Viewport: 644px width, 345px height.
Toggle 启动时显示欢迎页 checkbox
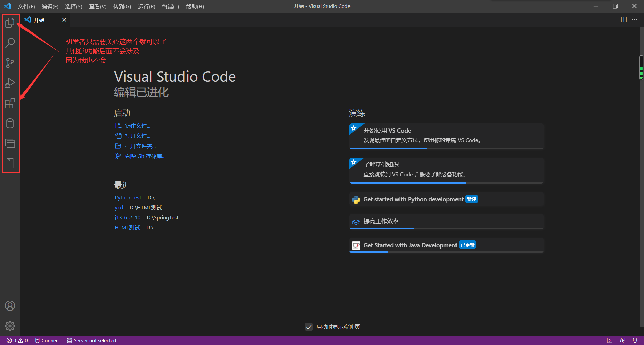pyautogui.click(x=309, y=327)
